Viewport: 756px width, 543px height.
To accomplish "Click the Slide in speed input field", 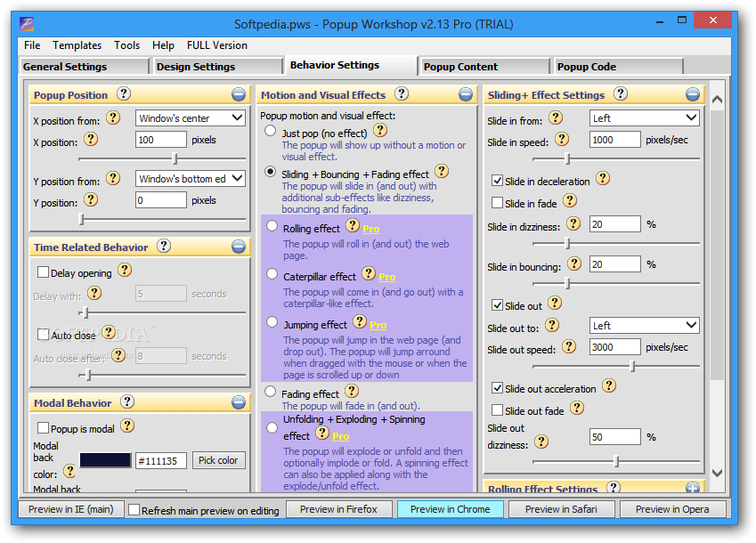I will (x=614, y=140).
